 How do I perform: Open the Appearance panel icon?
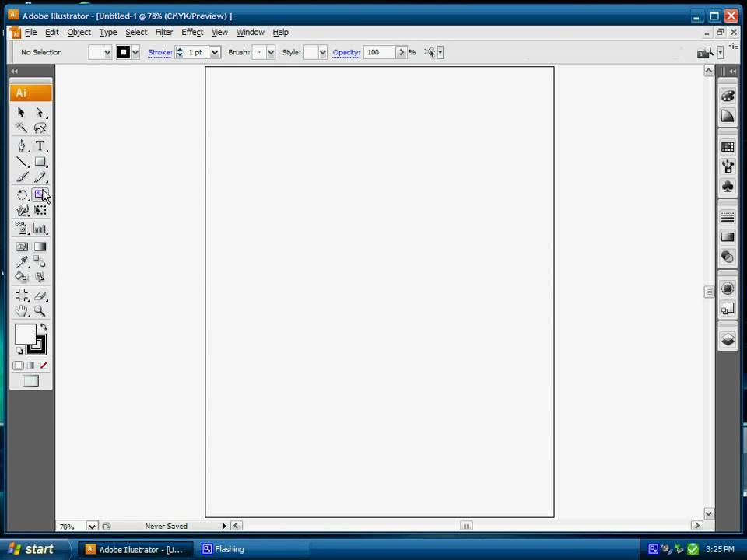coord(728,289)
